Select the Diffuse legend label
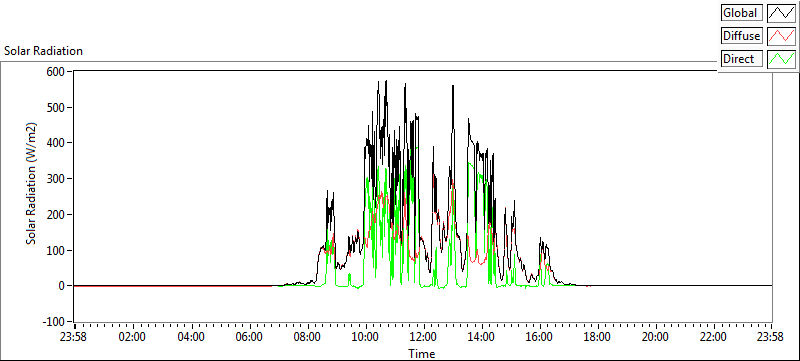Screen dimensions: 800x361 point(742,36)
